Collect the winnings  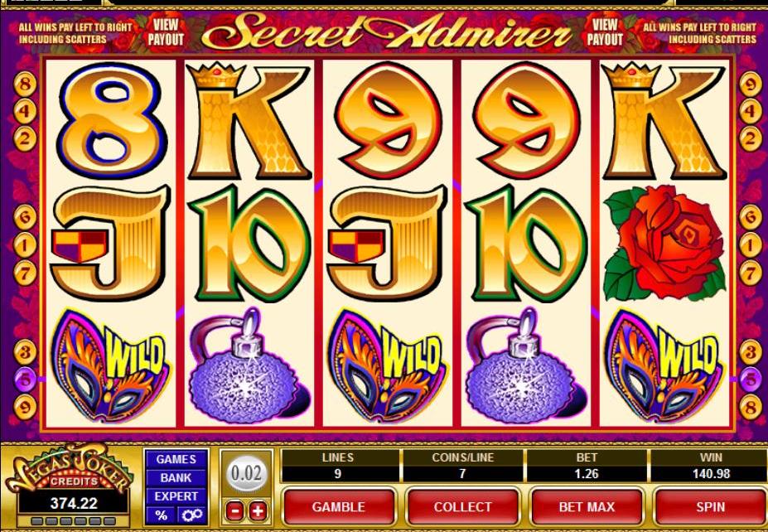tap(463, 506)
